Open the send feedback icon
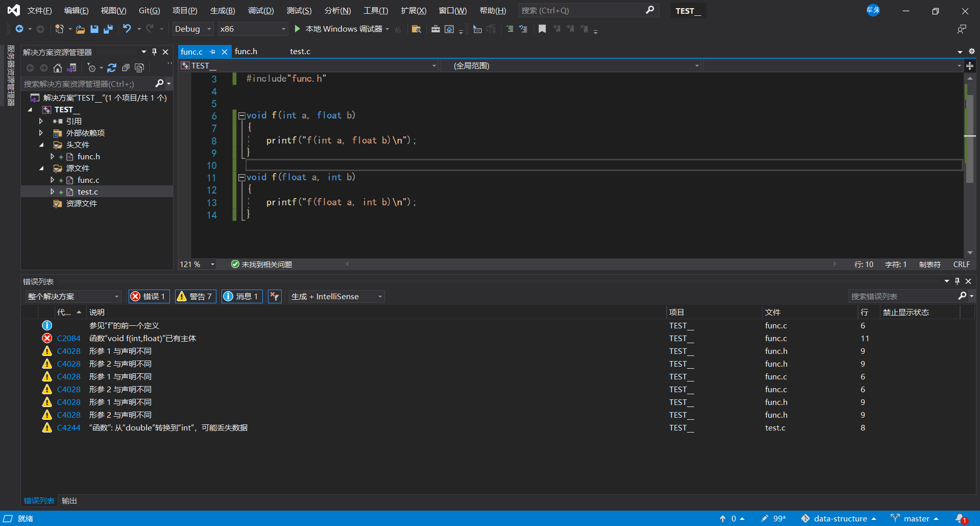Viewport: 980px width, 526px height. tap(962, 29)
